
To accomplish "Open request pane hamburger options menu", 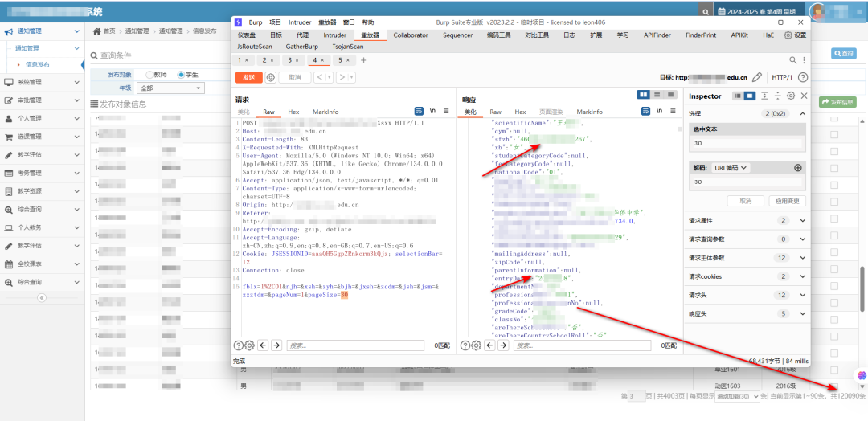I will [446, 111].
